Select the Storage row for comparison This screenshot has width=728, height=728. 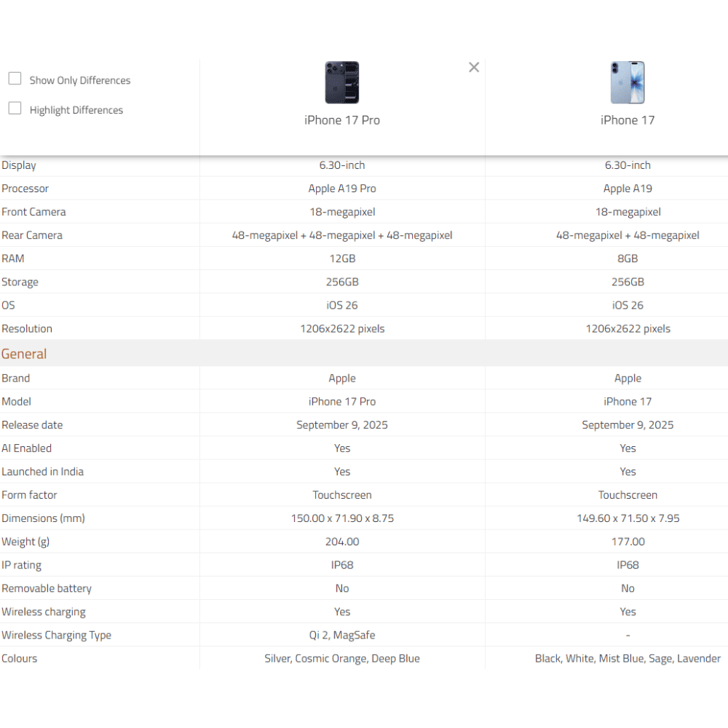(20, 282)
